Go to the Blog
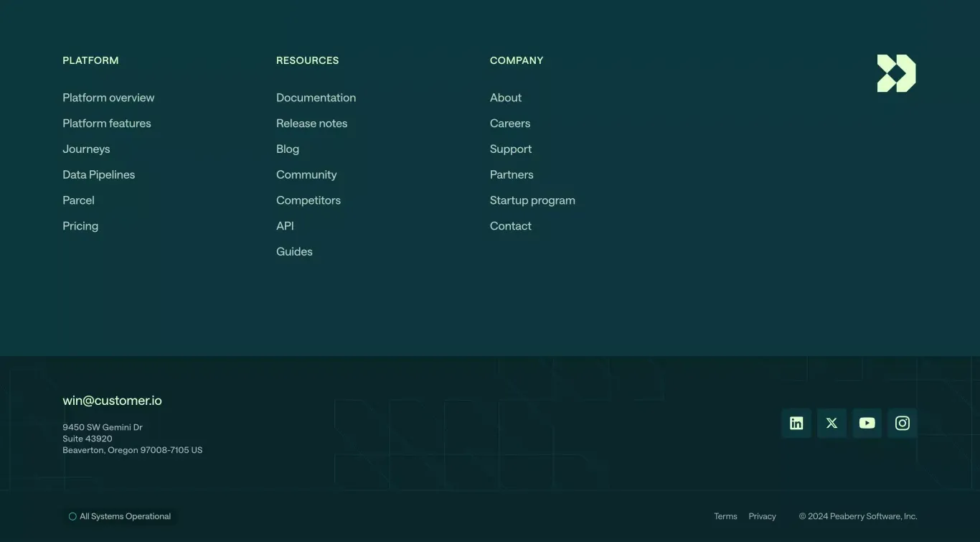The width and height of the screenshot is (980, 542). [x=288, y=149]
